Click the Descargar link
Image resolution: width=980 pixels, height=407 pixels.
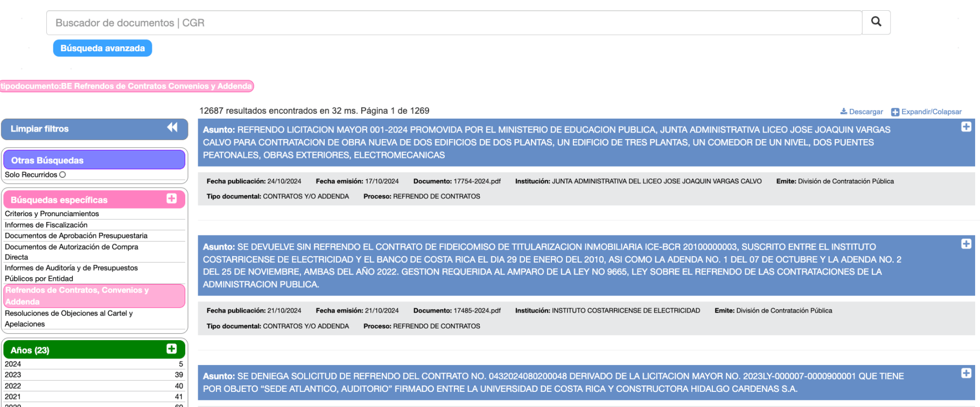pos(866,112)
